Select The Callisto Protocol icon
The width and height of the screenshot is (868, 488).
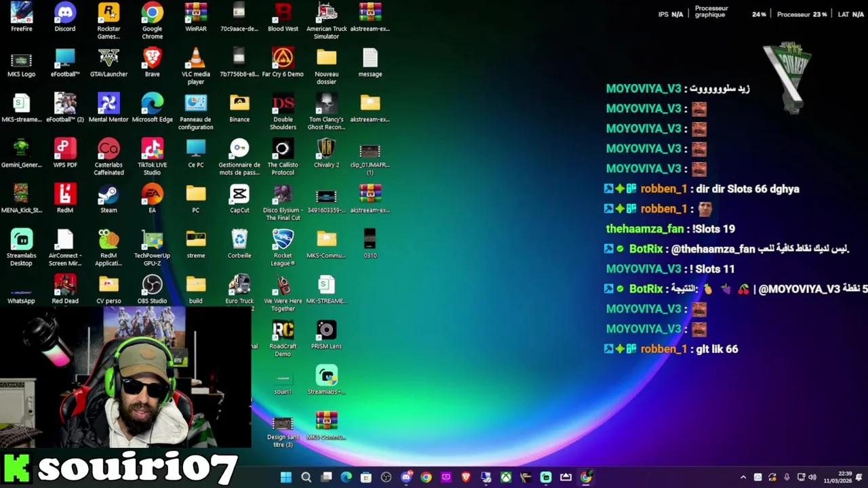(283, 157)
